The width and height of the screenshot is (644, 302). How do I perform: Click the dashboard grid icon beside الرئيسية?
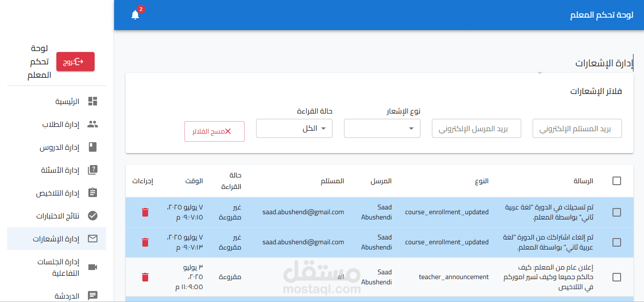93,101
